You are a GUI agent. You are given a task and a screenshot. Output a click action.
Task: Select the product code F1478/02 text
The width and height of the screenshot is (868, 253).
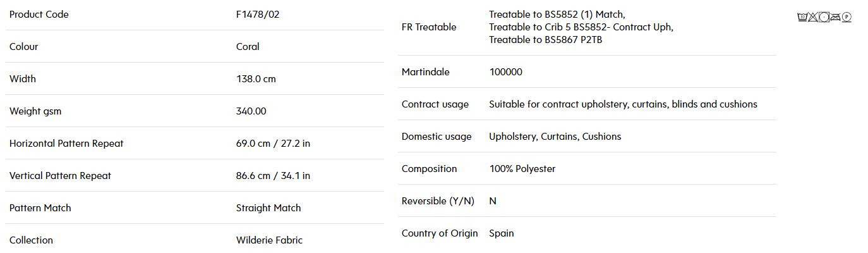click(258, 15)
